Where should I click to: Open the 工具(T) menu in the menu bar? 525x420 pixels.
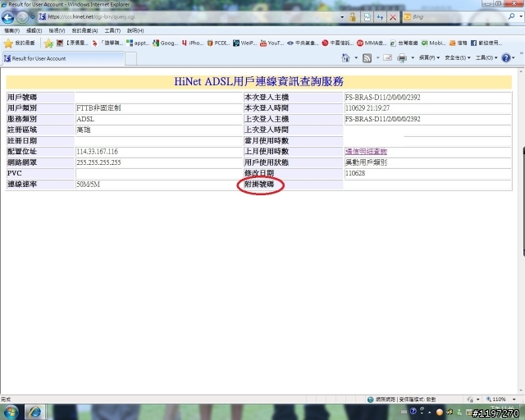coord(112,30)
